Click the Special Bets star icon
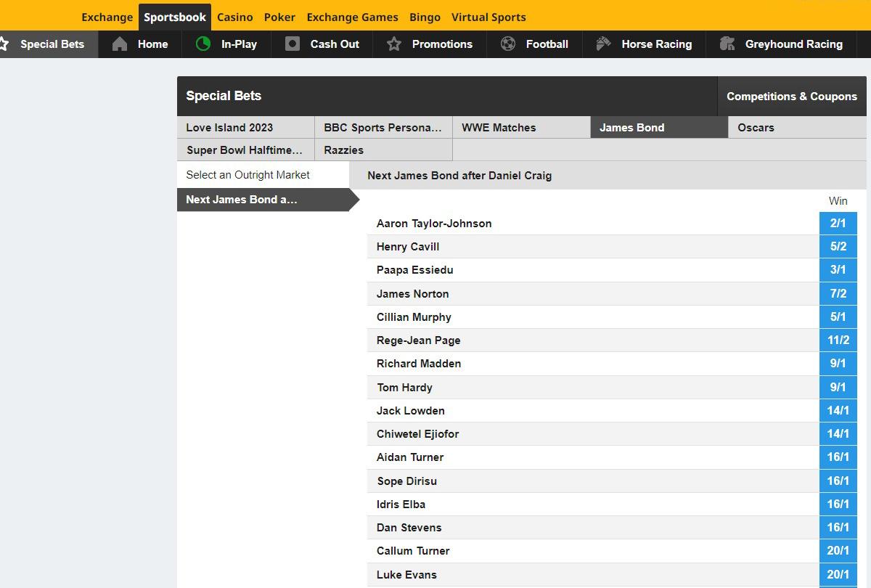 [4, 44]
